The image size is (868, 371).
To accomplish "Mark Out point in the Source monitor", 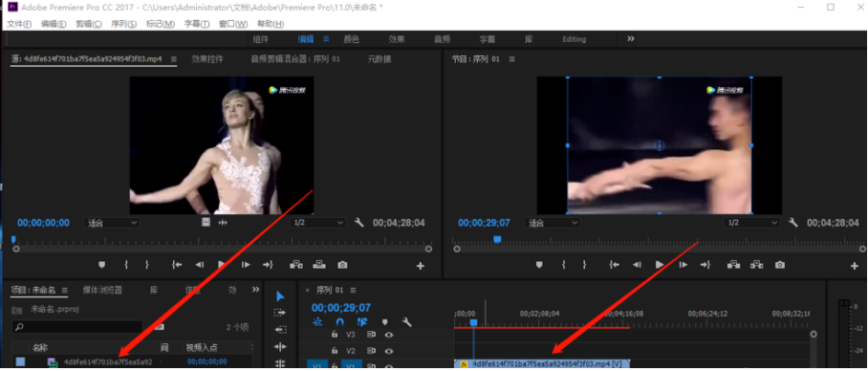I will coord(146,265).
